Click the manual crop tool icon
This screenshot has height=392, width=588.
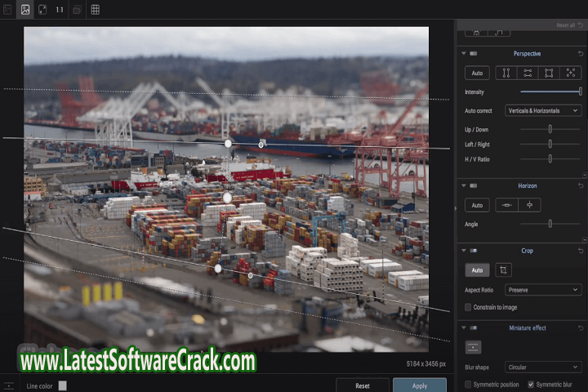pos(504,269)
